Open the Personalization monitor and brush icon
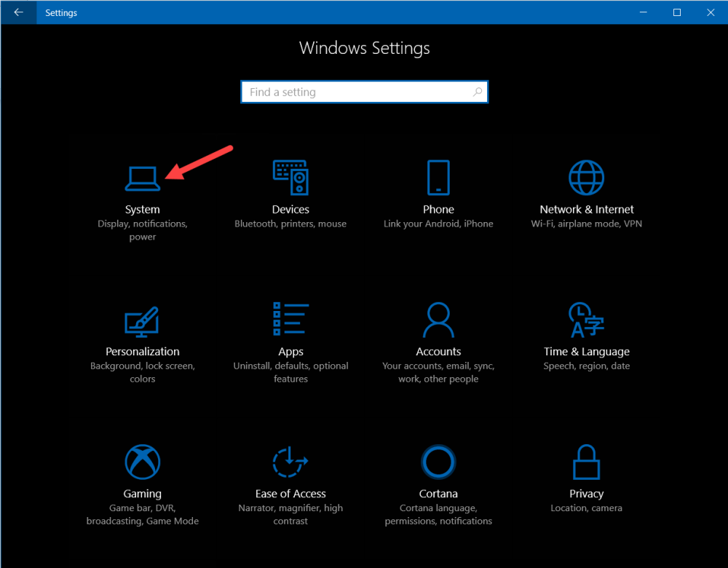 pyautogui.click(x=142, y=321)
